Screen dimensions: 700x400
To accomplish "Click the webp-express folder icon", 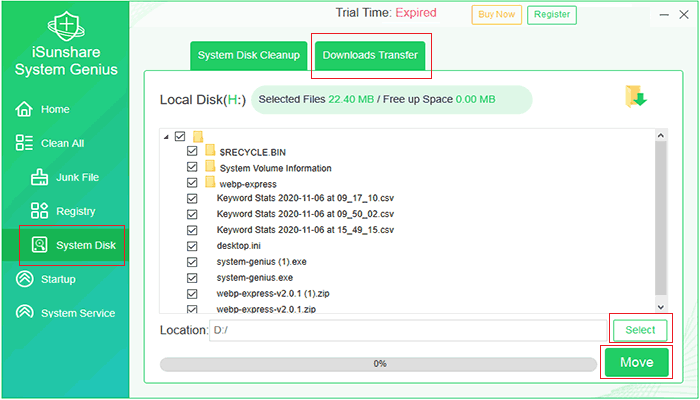I will tap(210, 183).
